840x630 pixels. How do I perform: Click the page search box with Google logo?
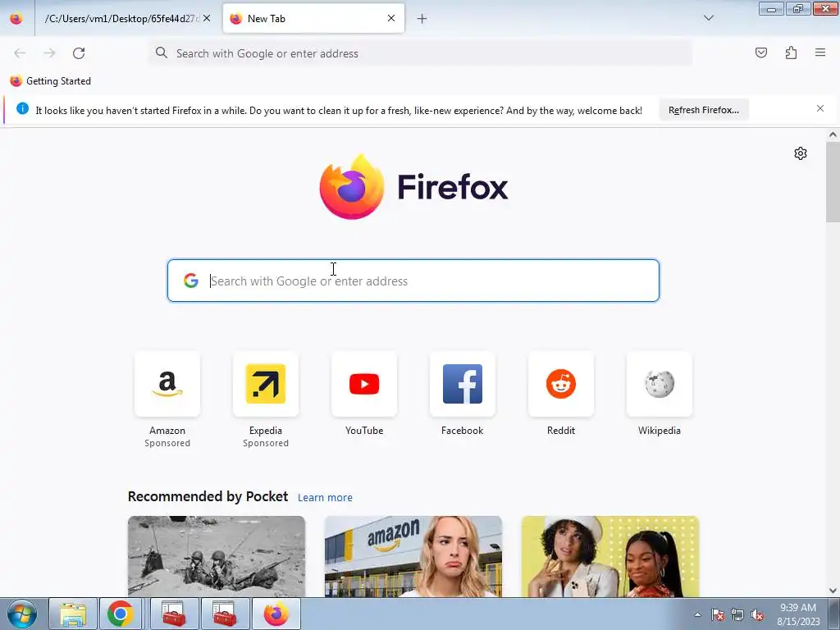413,281
